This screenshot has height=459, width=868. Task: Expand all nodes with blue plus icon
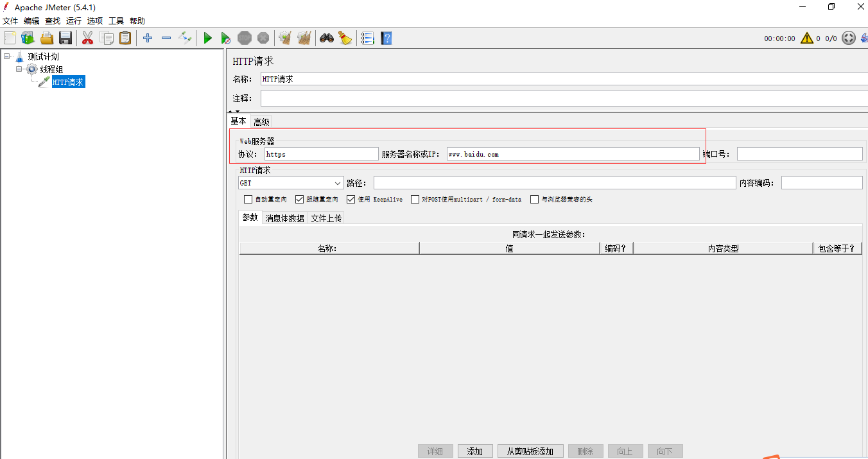point(148,38)
